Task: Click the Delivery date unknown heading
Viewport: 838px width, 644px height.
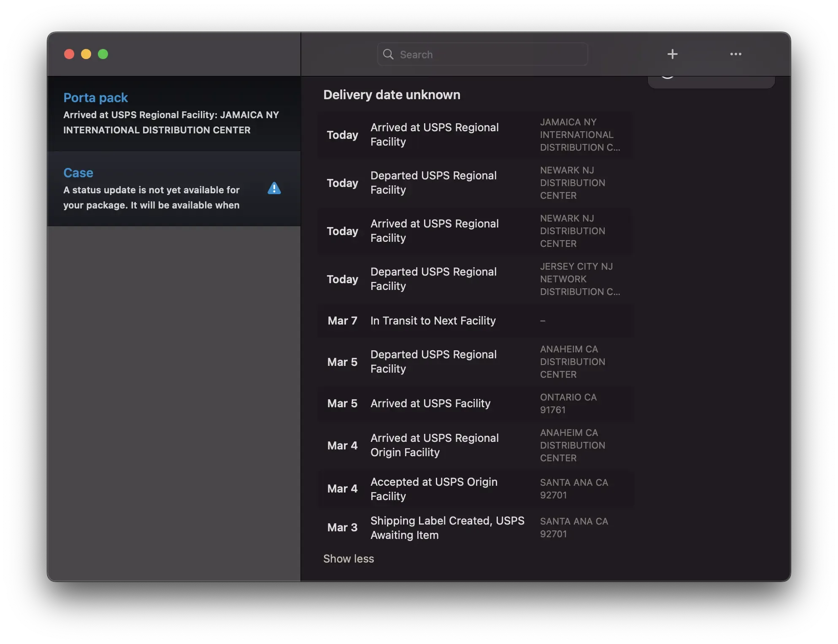Action: pyautogui.click(x=392, y=95)
